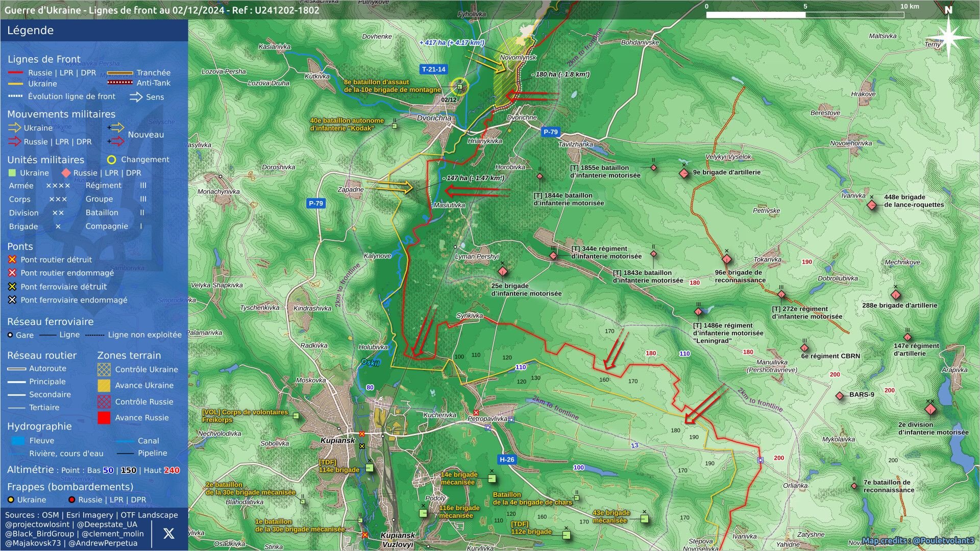Click the 'Tavilzhanka' village label

click(576, 144)
